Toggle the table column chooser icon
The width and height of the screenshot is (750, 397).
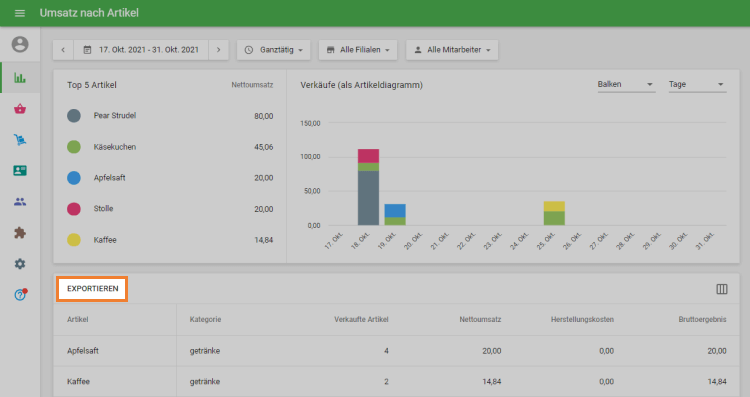(722, 289)
